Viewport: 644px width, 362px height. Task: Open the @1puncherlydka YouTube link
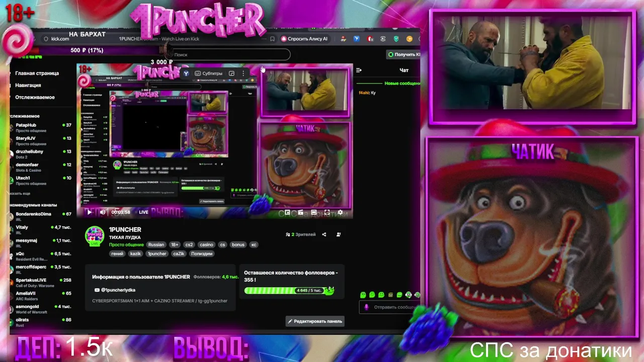click(x=115, y=290)
